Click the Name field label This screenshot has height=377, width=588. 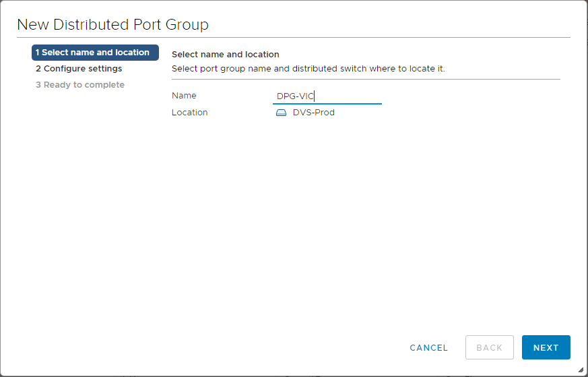(184, 96)
